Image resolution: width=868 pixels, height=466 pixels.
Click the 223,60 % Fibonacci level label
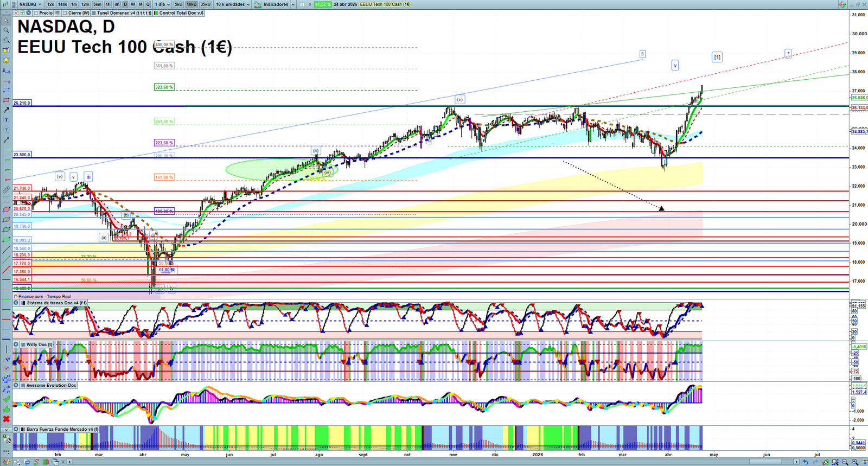click(164, 143)
